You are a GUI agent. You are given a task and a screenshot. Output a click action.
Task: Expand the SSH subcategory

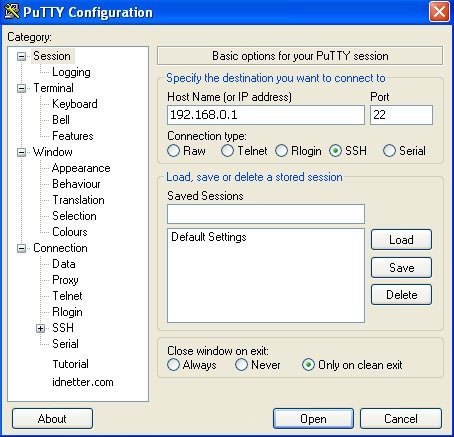click(x=40, y=328)
